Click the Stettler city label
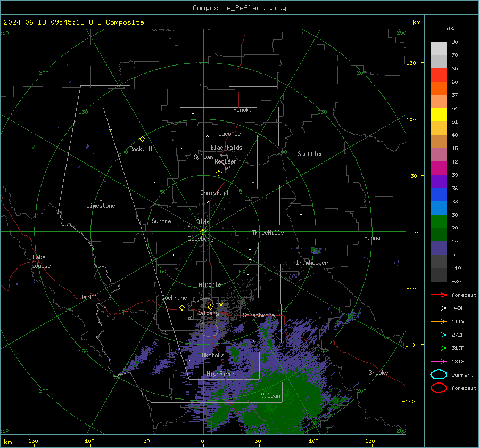Image resolution: width=479 pixels, height=448 pixels. coord(310,154)
